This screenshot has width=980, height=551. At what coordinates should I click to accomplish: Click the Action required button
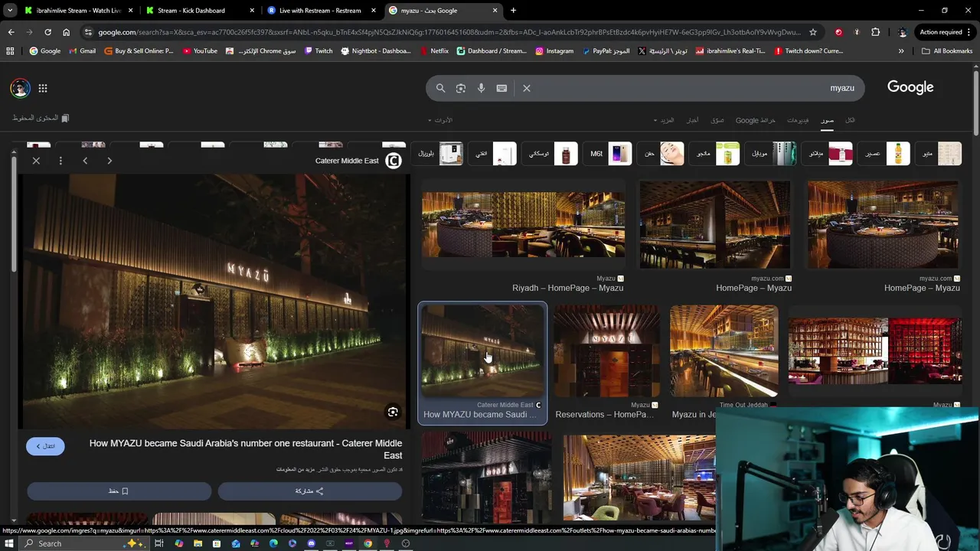pyautogui.click(x=941, y=32)
